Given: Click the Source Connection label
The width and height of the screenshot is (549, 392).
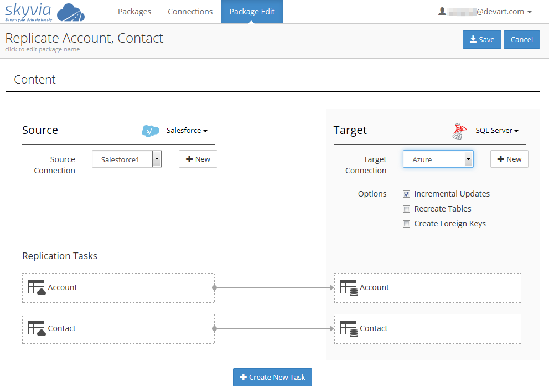Looking at the screenshot, I should [x=55, y=165].
